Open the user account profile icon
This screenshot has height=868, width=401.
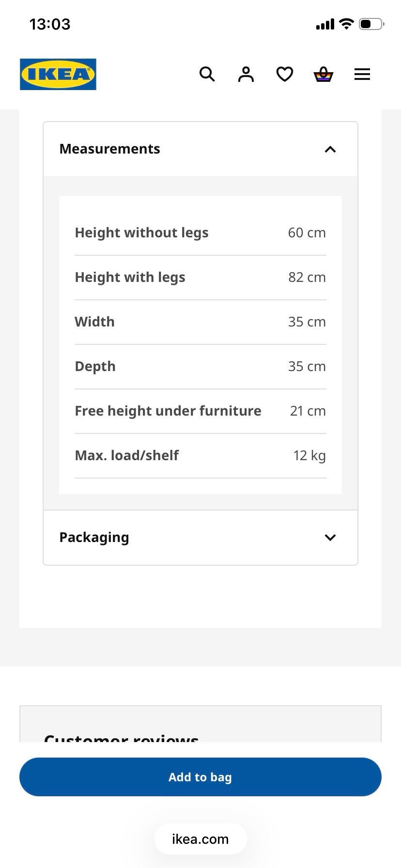coord(246,74)
